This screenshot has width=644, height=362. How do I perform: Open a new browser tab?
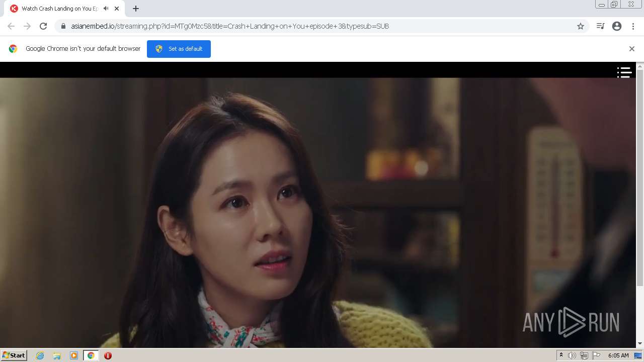coord(136,9)
